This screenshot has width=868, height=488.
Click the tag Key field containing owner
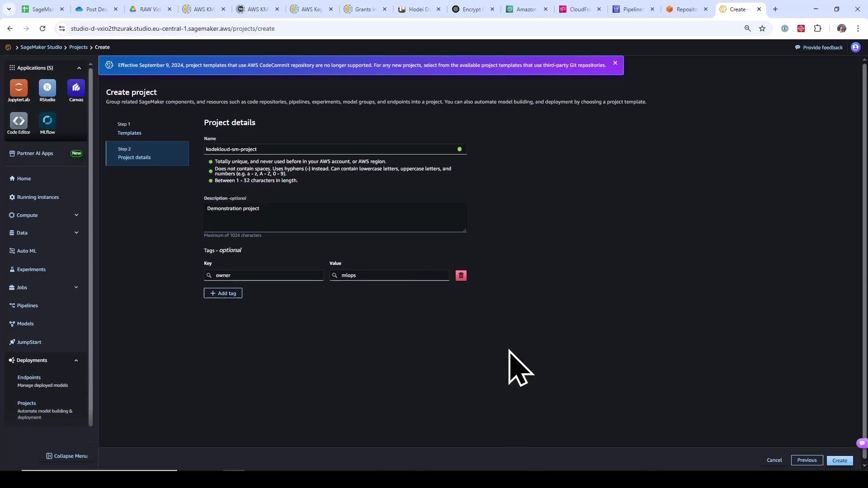click(x=264, y=275)
